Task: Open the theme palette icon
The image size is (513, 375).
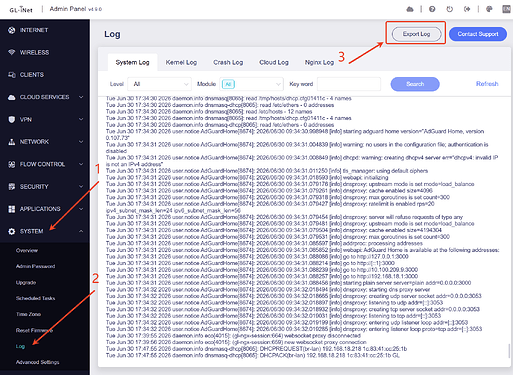Action: pyautogui.click(x=489, y=9)
